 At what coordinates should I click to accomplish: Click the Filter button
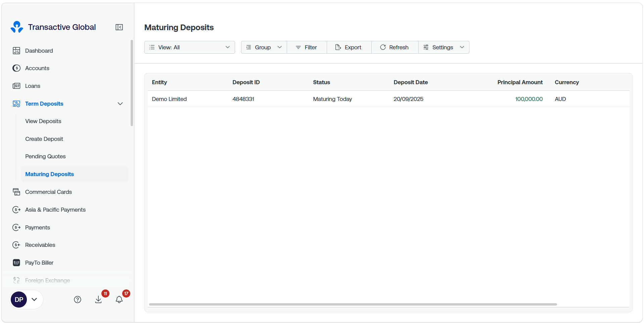click(x=307, y=47)
